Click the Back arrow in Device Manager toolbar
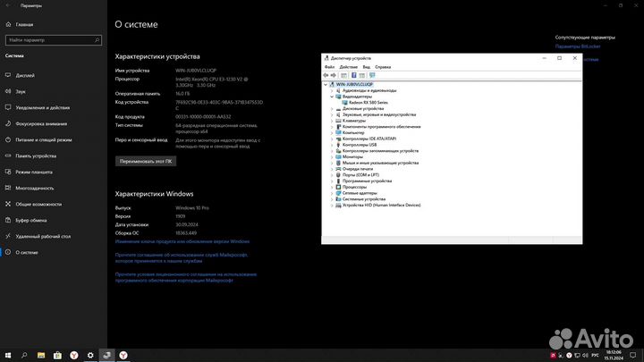Viewport: 644px width, 362px height. pyautogui.click(x=326, y=75)
